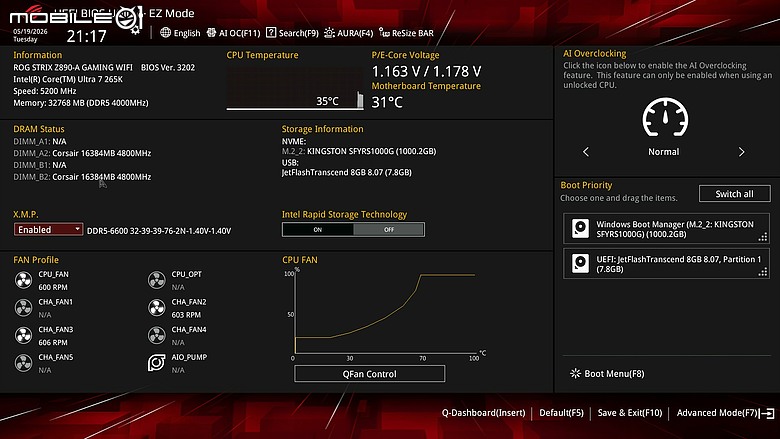The height and width of the screenshot is (439, 780).
Task: Grab the JetFlashTranscend entry drag handle
Action: pos(763,272)
